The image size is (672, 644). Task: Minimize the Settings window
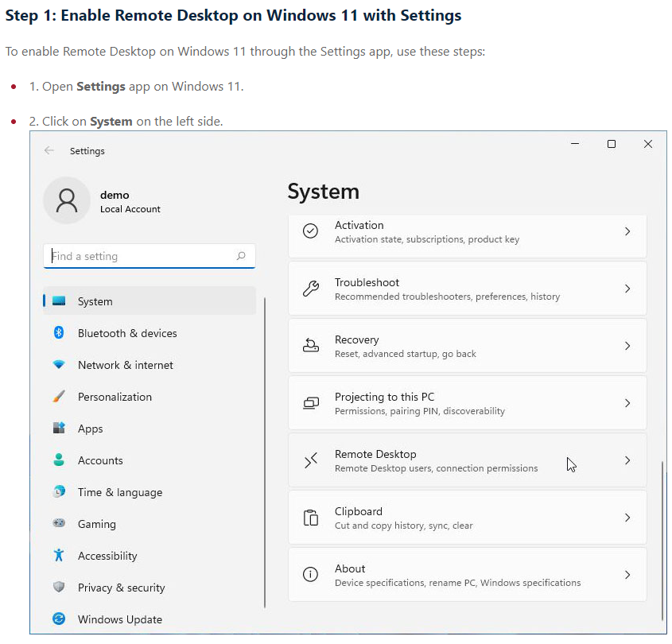pos(575,144)
